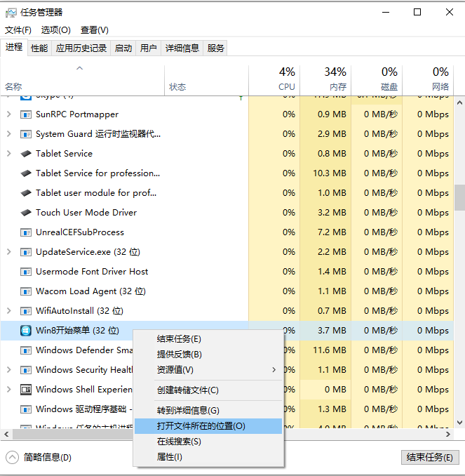465x476 pixels.
Task: Click the scroll up arrow
Action: (459, 103)
